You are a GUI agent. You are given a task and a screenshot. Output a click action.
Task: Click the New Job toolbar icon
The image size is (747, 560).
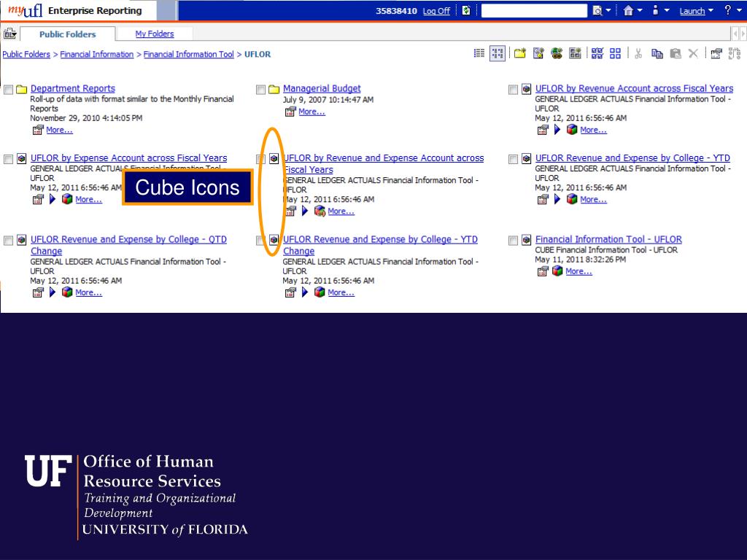[538, 53]
